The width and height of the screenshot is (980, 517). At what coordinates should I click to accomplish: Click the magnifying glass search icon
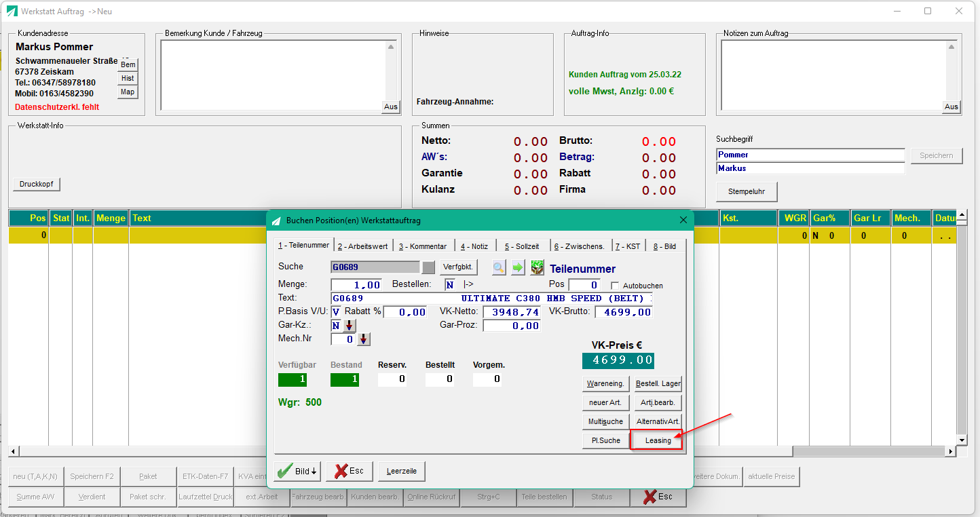[x=499, y=267]
